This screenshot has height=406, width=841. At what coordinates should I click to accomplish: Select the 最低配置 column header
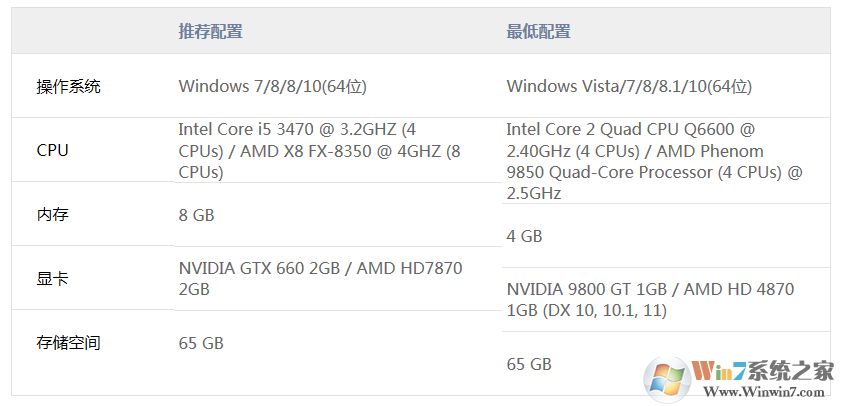(538, 31)
